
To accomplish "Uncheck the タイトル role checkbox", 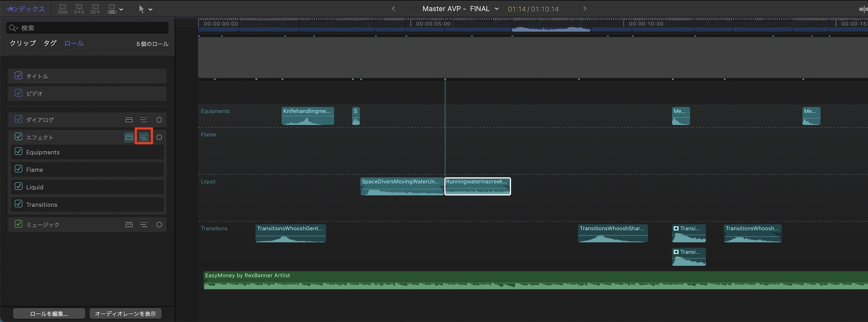I will [19, 76].
